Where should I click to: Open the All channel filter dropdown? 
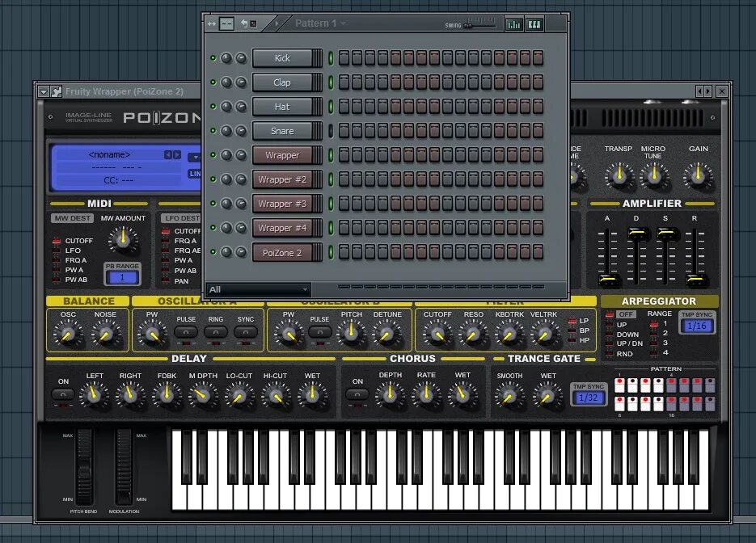[x=259, y=289]
